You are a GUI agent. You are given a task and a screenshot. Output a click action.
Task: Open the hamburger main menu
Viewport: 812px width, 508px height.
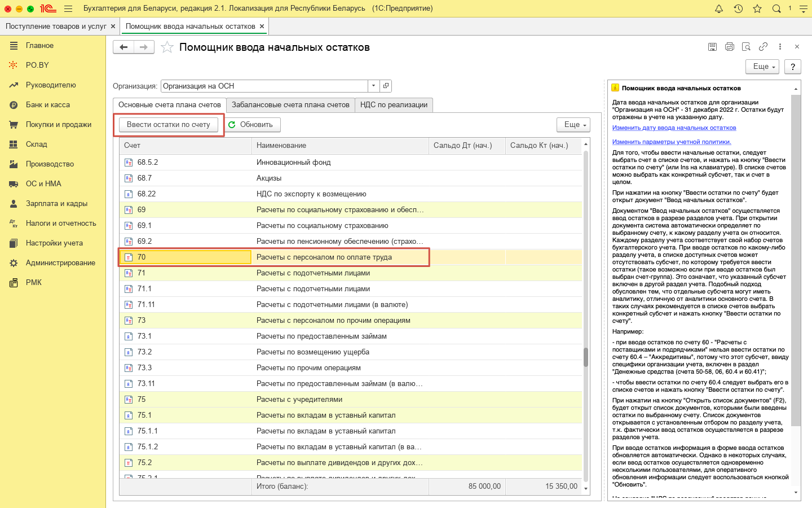[68, 8]
